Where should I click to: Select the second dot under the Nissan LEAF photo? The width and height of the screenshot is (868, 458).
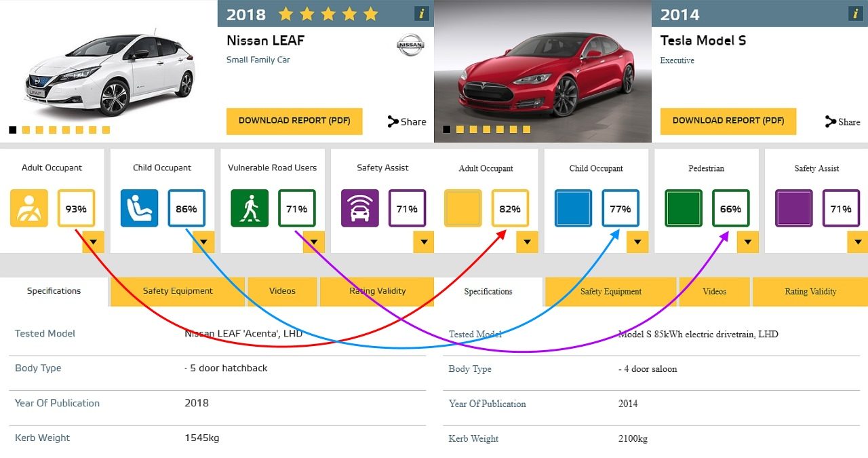[x=26, y=130]
